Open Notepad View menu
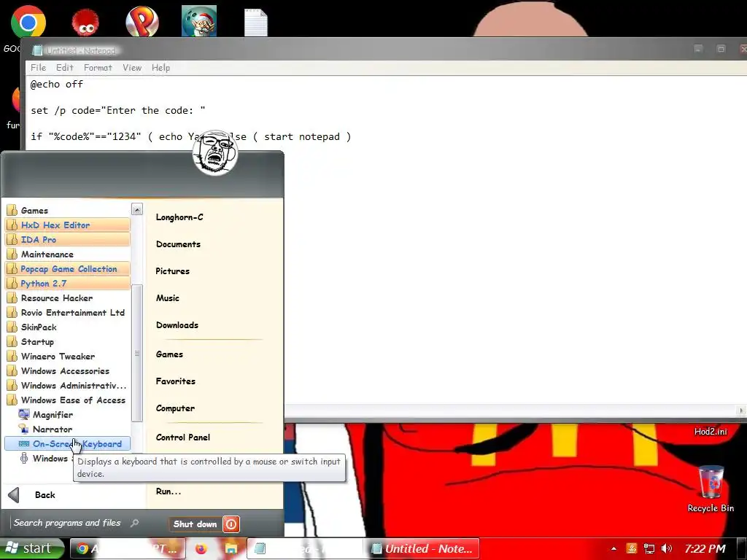 [132, 68]
